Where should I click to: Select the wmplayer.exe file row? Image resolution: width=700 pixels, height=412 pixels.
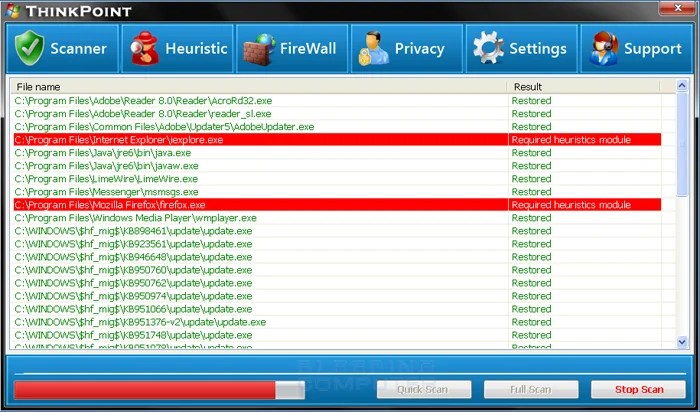[x=337, y=218]
